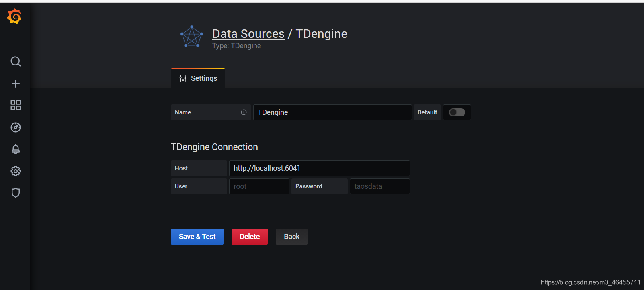Go to the Data Sources link
Image resolution: width=644 pixels, height=290 pixels.
coord(248,34)
